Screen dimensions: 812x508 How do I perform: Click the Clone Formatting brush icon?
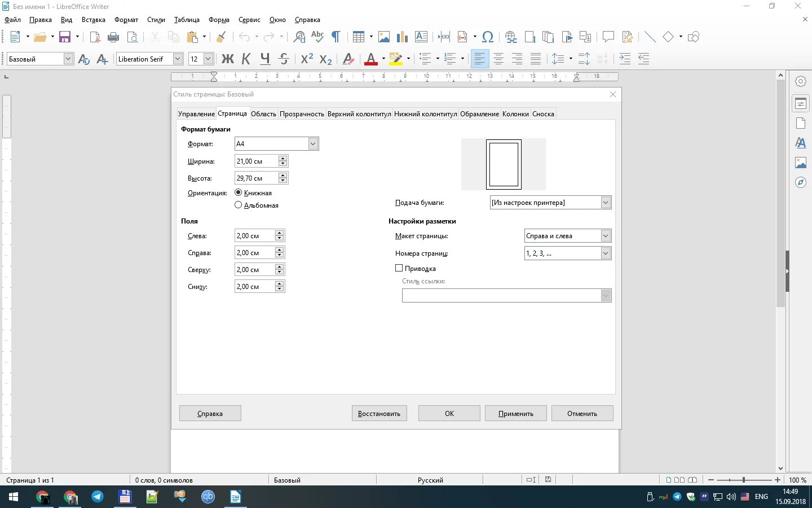[x=221, y=37]
